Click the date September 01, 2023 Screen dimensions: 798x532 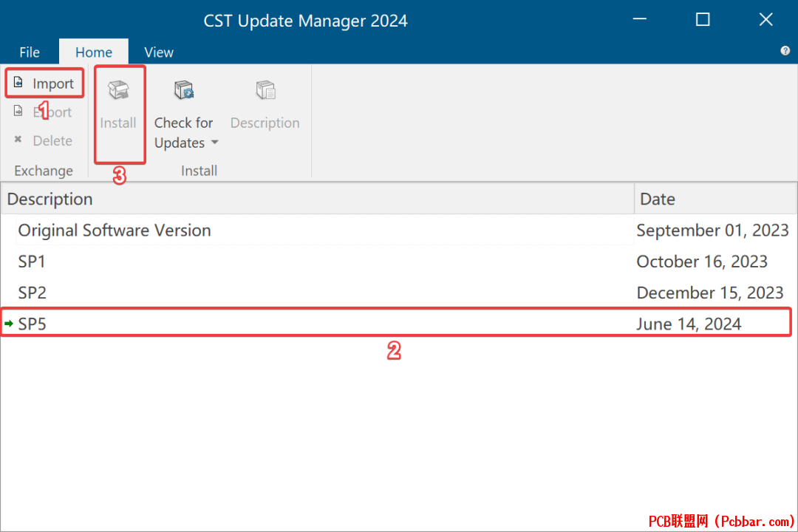pos(712,230)
